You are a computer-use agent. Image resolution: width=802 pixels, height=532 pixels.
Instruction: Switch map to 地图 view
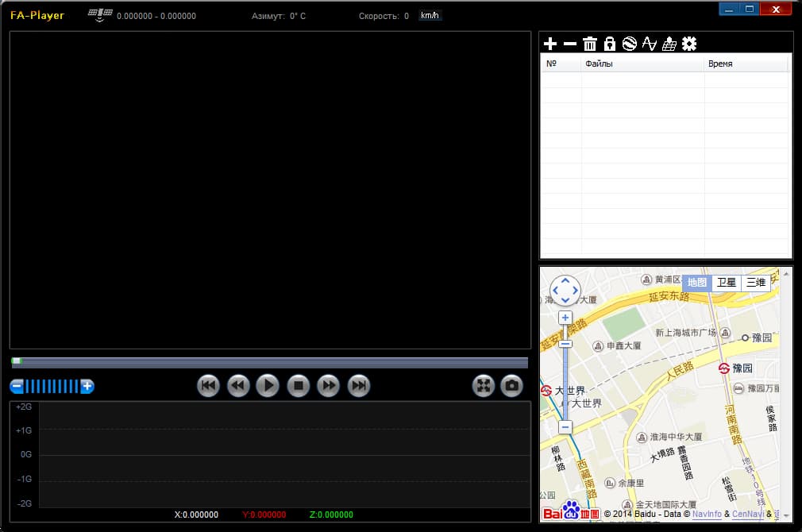pyautogui.click(x=696, y=283)
